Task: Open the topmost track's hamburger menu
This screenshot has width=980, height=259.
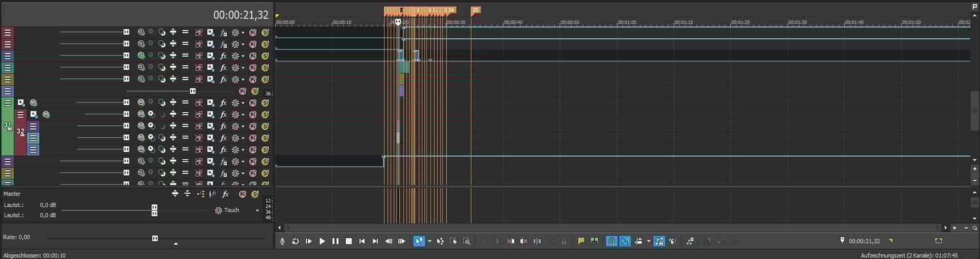Action: pos(7,32)
